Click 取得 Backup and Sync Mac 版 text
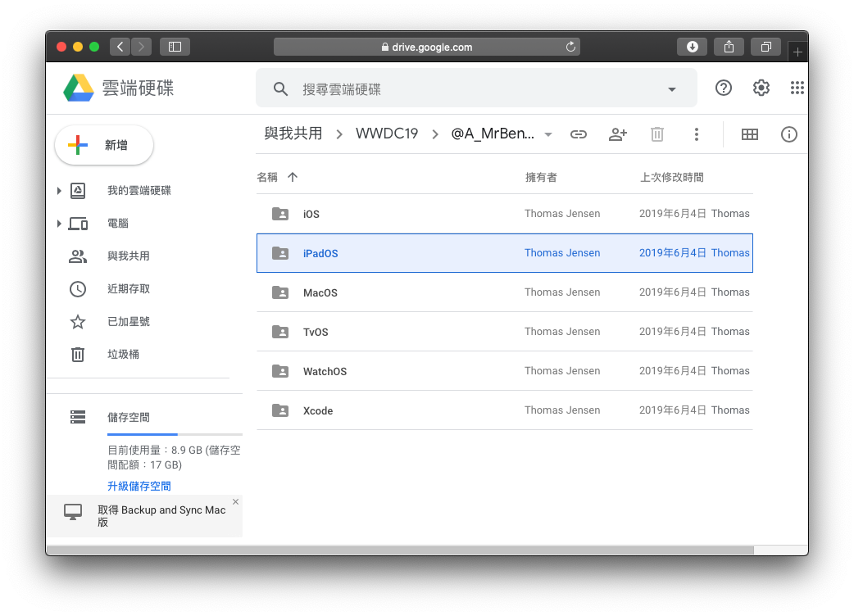Image resolution: width=854 pixels, height=616 pixels. point(161,516)
